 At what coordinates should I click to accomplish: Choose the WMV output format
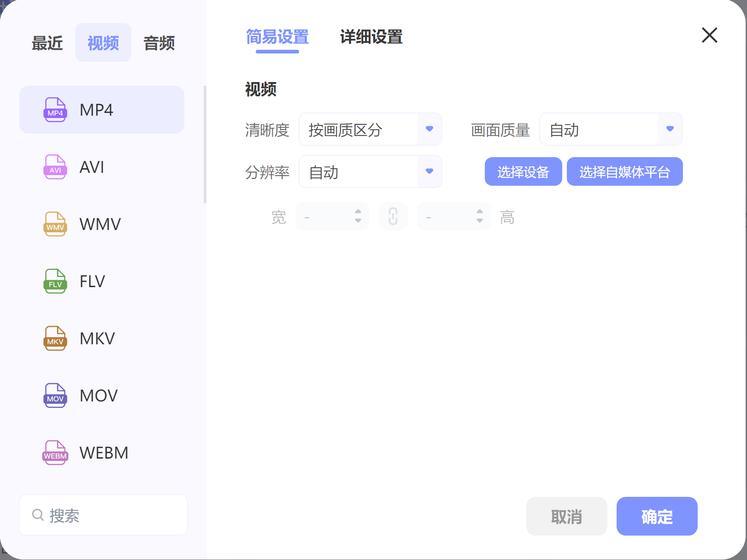(55, 224)
